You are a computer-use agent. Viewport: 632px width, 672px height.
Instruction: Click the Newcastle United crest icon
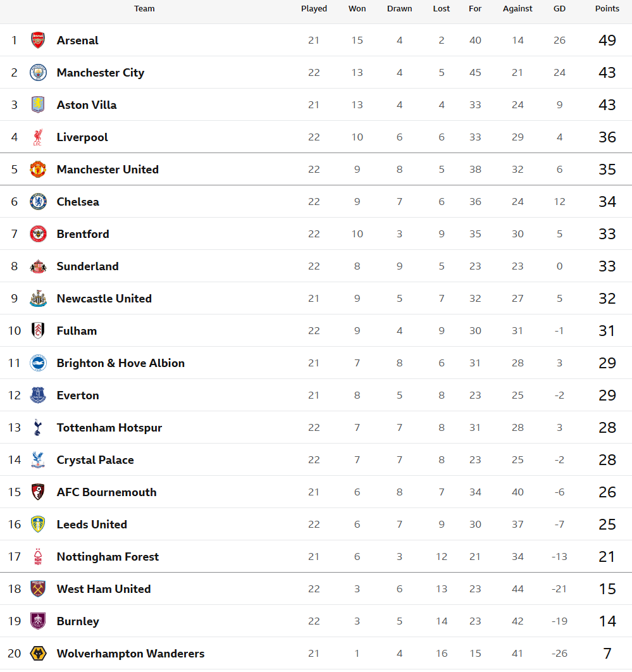click(x=38, y=299)
